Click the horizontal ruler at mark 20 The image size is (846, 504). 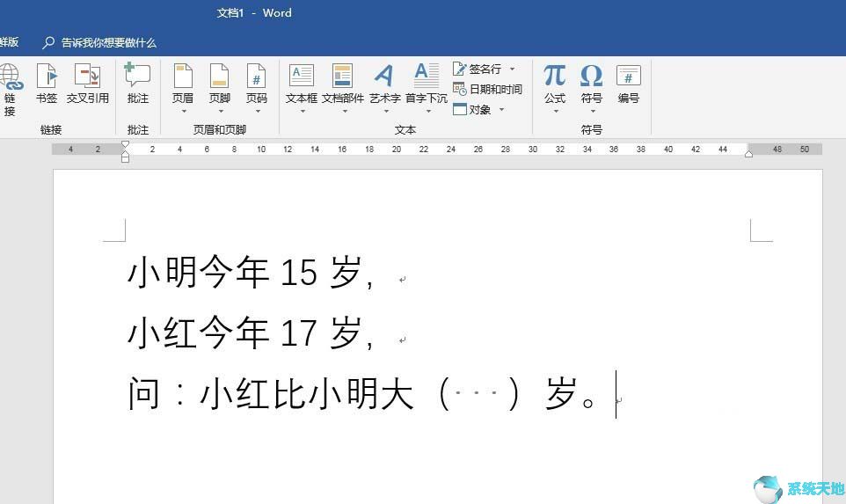click(397, 149)
